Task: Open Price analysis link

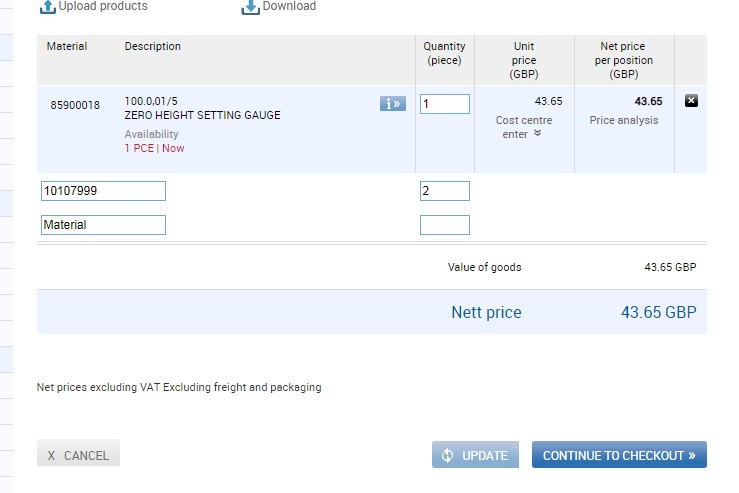Action: click(x=624, y=120)
